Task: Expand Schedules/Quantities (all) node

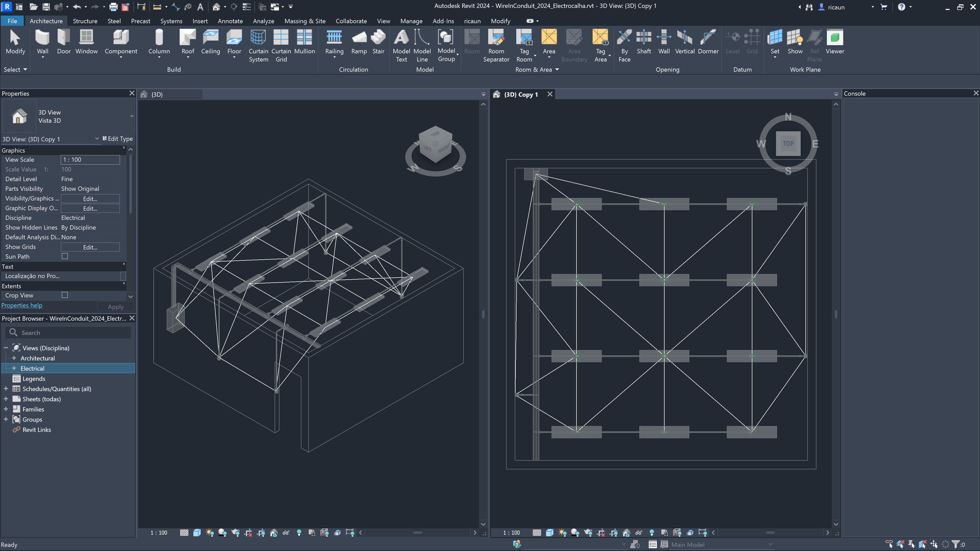Action: point(6,389)
